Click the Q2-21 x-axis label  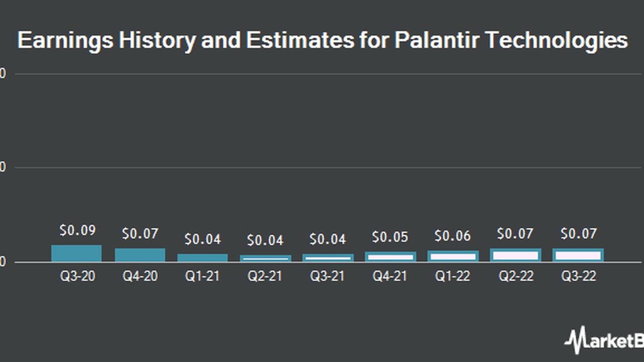[x=265, y=277]
